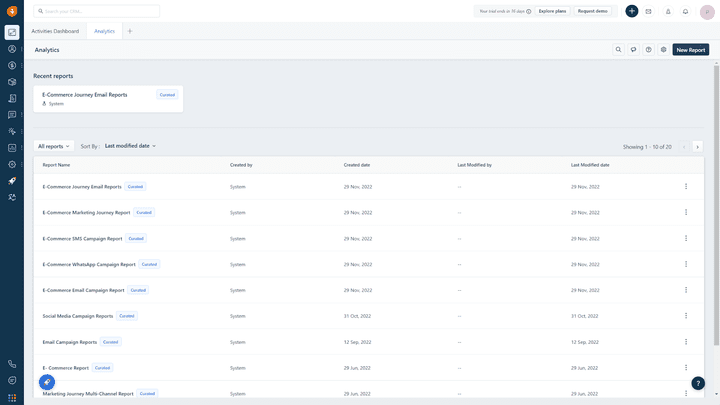Add a new tab with plus button
Viewport: 720px width, 405px height.
(x=129, y=31)
